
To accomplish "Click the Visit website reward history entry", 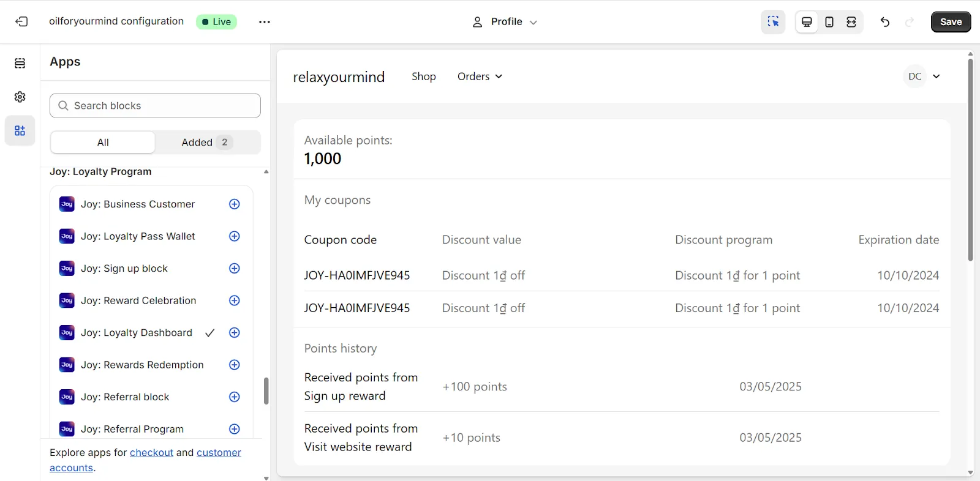I will pyautogui.click(x=361, y=438).
